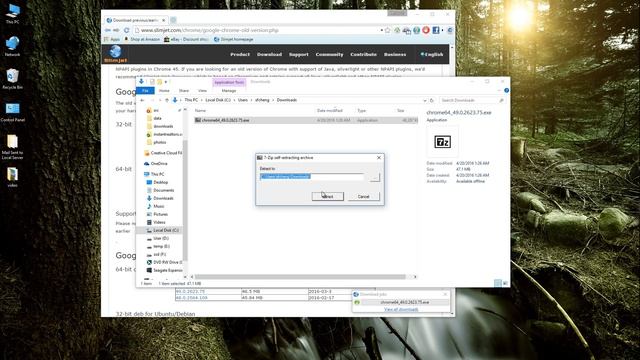Screen dimensions: 640x360
Task: Bookmark page with the star icon
Action: (387, 30)
